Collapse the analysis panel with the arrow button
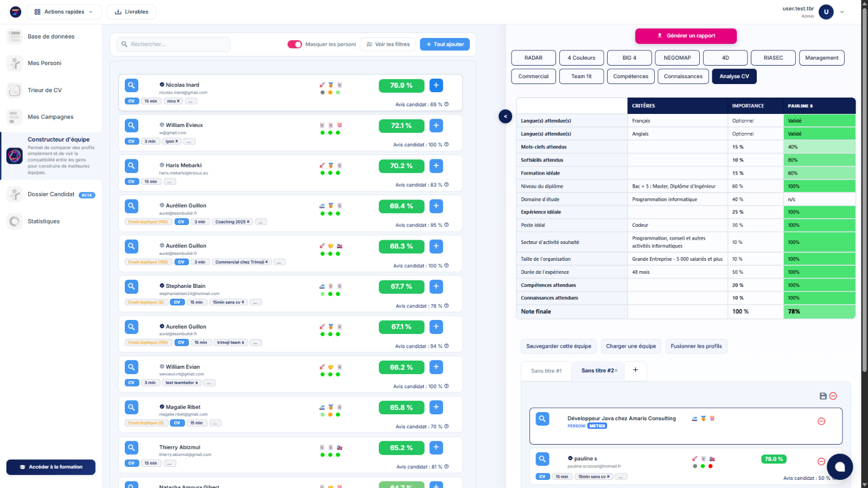Image resolution: width=868 pixels, height=488 pixels. (x=505, y=116)
